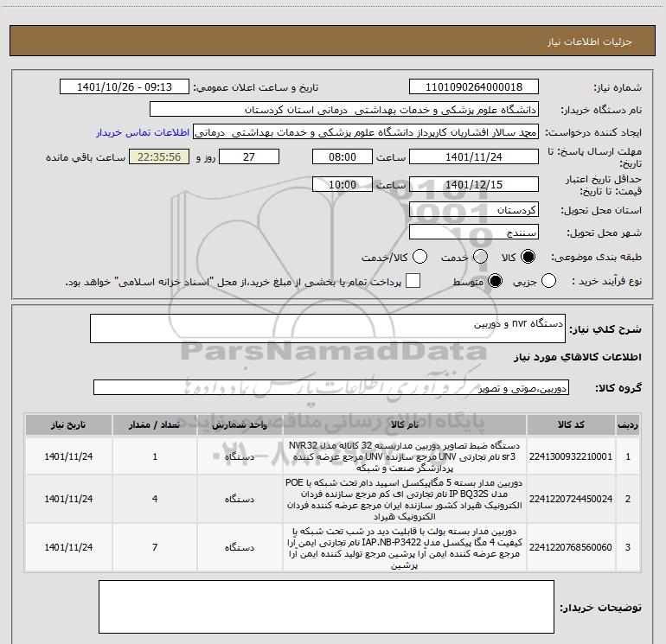The image size is (666, 644).
Task: Click the delivery province field کردستان
Action: 474,210
